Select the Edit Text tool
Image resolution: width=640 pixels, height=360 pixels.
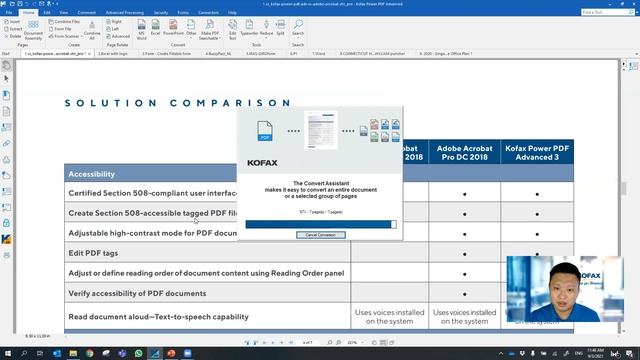(232, 29)
